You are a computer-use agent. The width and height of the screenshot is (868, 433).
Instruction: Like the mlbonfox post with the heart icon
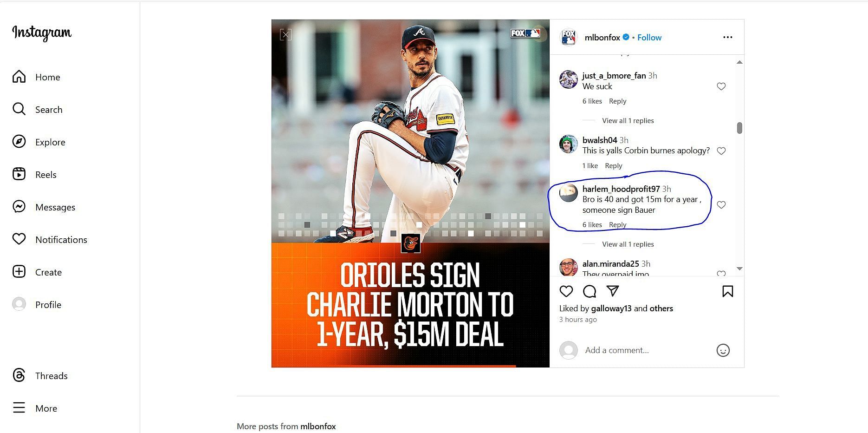[566, 291]
